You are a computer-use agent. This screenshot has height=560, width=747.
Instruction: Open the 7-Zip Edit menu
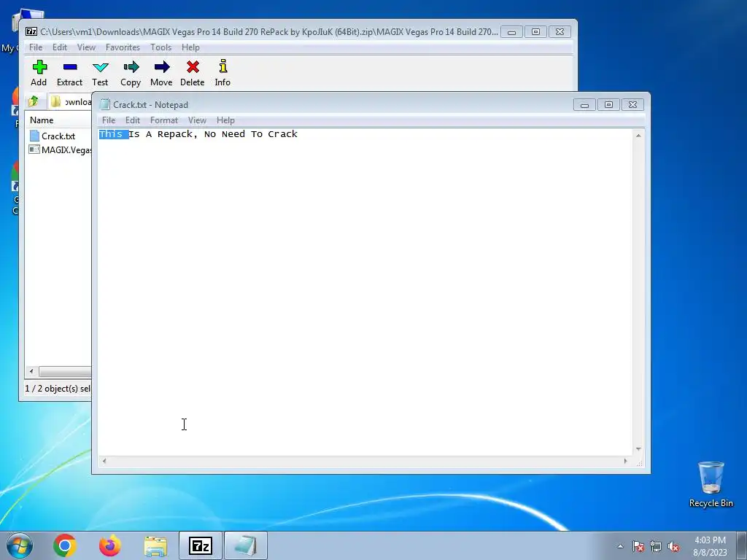pos(60,47)
